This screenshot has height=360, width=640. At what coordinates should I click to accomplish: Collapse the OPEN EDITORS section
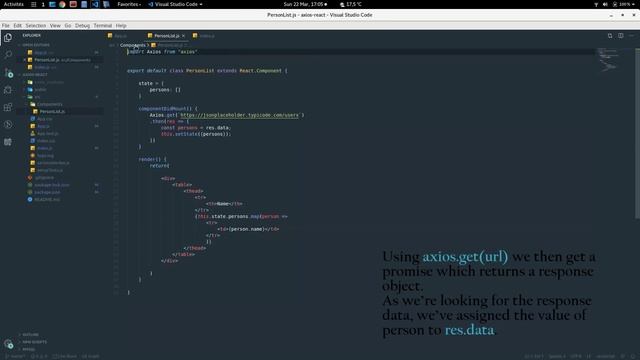(x=36, y=45)
